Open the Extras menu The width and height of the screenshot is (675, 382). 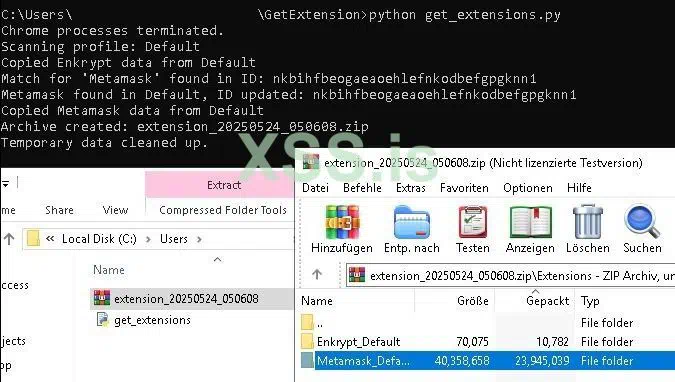[x=411, y=188]
